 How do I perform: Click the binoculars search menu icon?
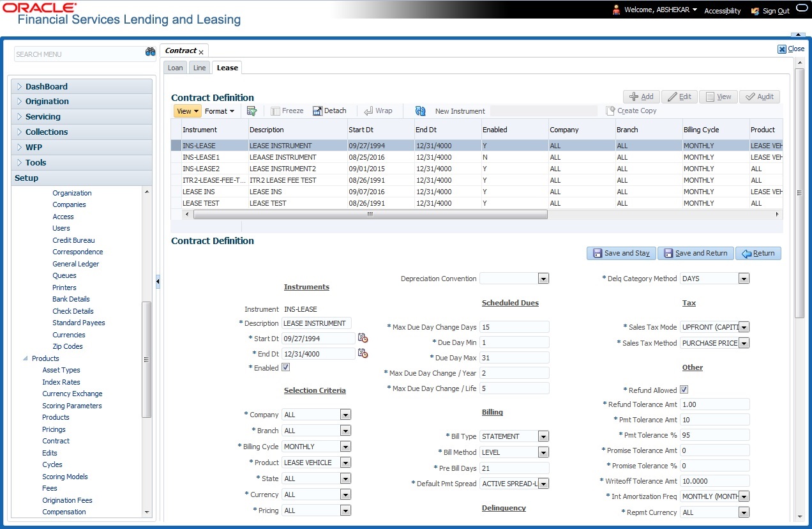[x=151, y=52]
